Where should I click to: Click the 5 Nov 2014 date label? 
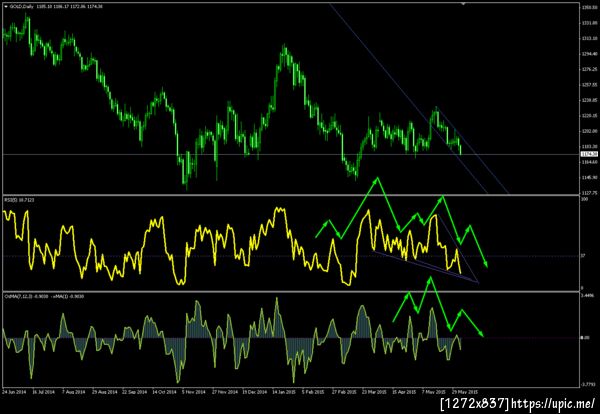coord(194,392)
